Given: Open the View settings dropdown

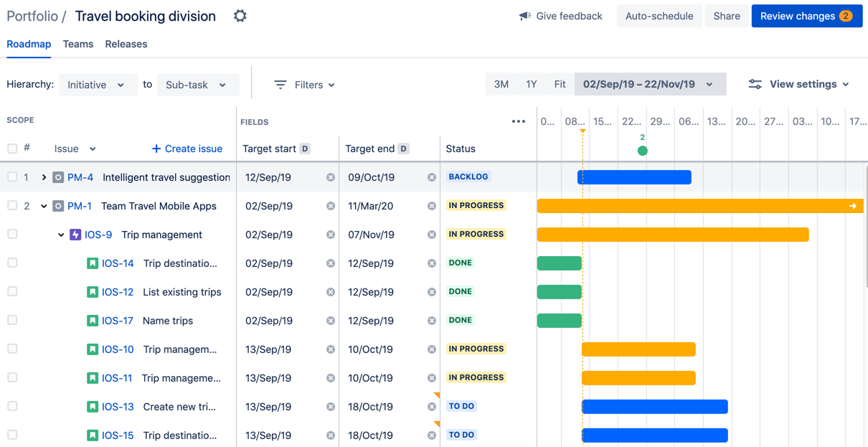Looking at the screenshot, I should point(798,84).
